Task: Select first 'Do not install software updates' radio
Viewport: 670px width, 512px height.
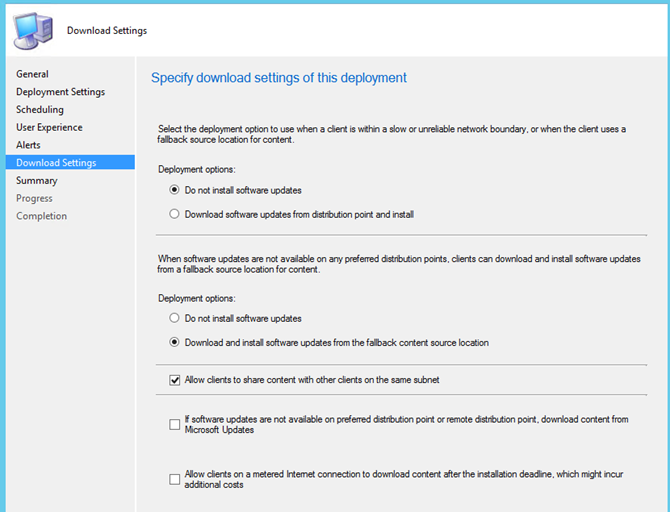Action: [x=174, y=190]
